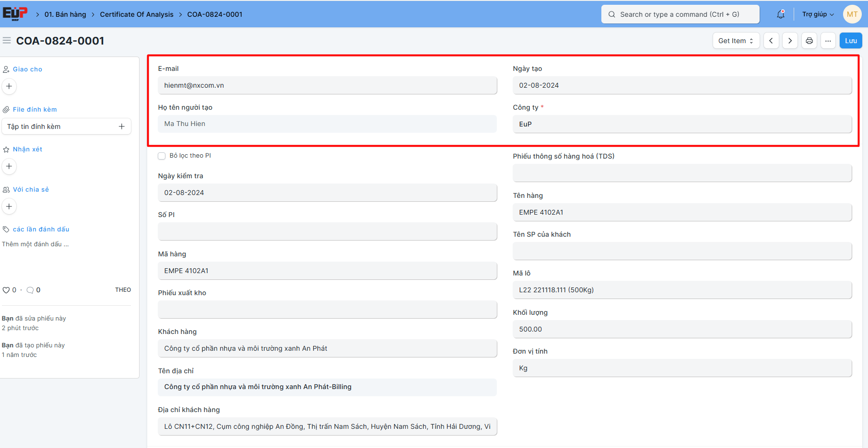
Task: Go to the next document arrow
Action: (x=790, y=41)
